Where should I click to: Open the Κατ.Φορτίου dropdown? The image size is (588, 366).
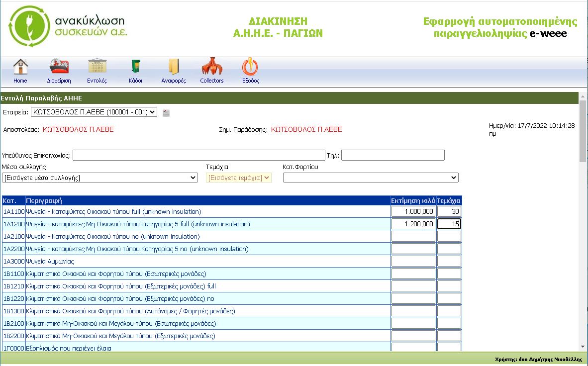(x=371, y=178)
